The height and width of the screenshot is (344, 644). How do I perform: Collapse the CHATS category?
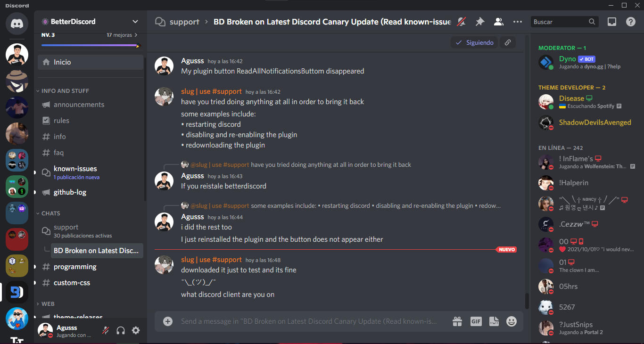(50, 213)
